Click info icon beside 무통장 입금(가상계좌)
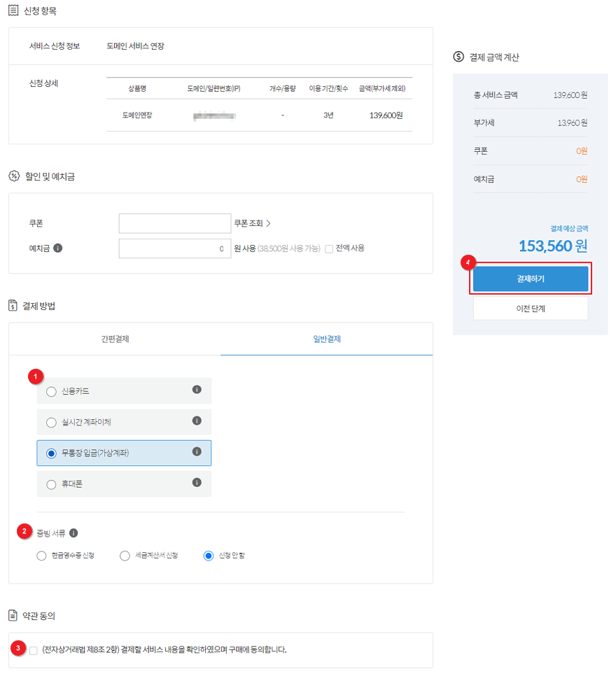616x676 pixels. tap(197, 452)
